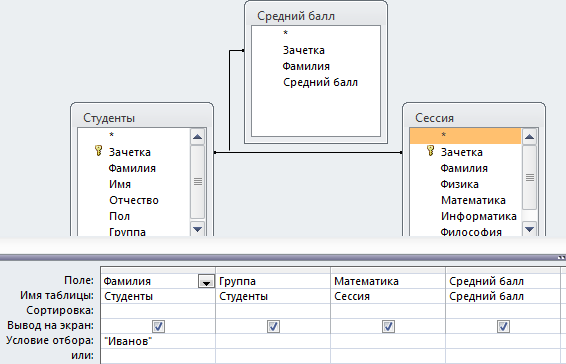Select Зачетка field in Средний балл table
566x364 pixels.
click(304, 50)
